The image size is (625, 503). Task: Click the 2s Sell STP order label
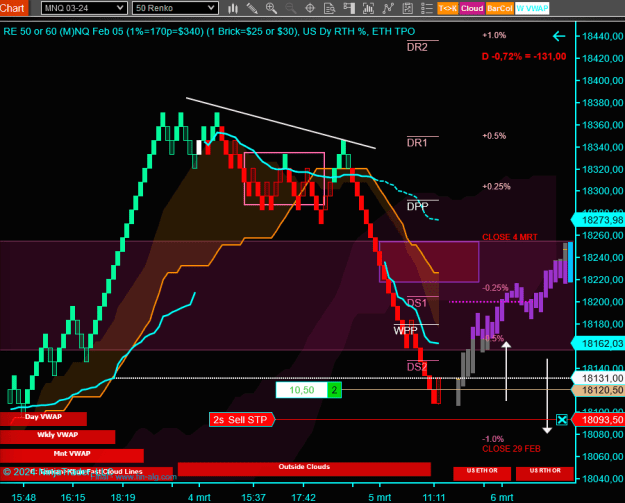point(242,420)
